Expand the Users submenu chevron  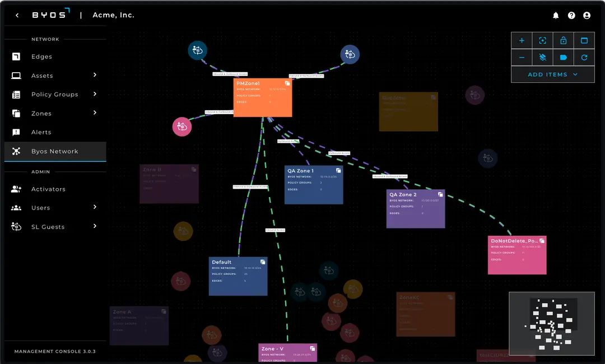click(x=95, y=207)
